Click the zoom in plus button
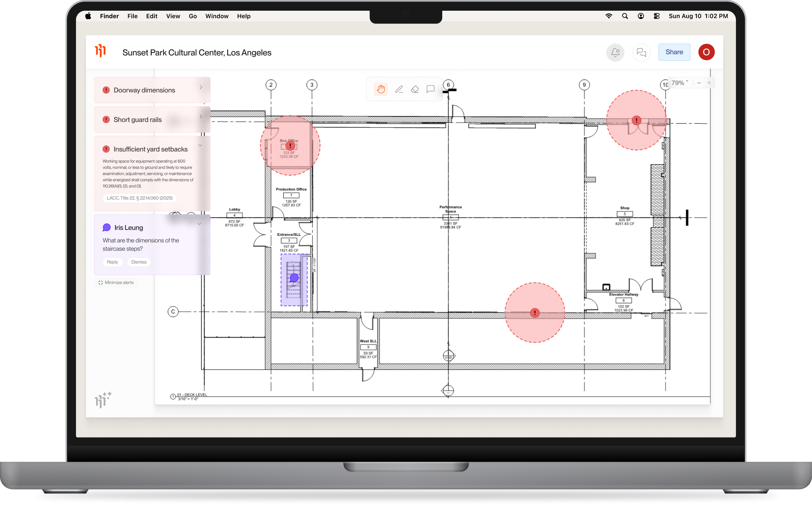Screen dimensions: 812x506 tap(709, 83)
